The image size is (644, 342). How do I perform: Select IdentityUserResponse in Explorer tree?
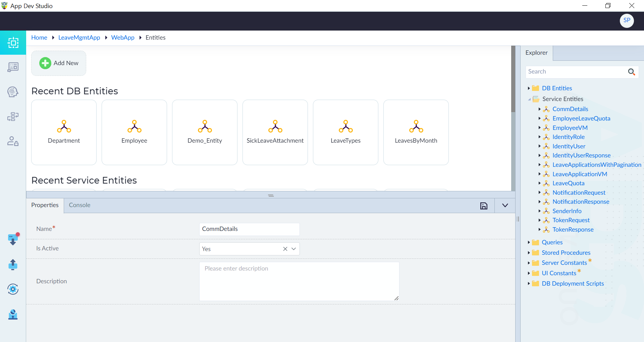click(x=582, y=155)
